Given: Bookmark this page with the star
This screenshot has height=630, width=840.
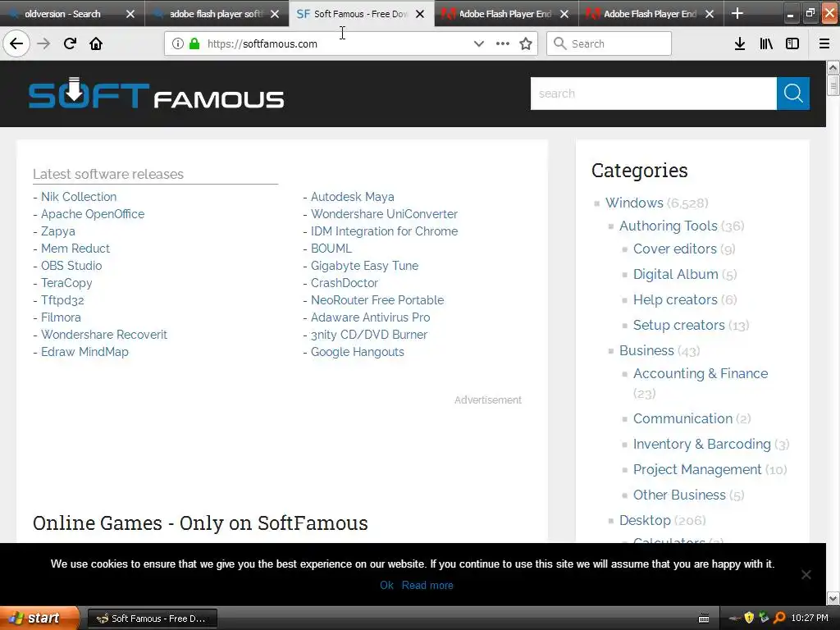Looking at the screenshot, I should click(526, 43).
